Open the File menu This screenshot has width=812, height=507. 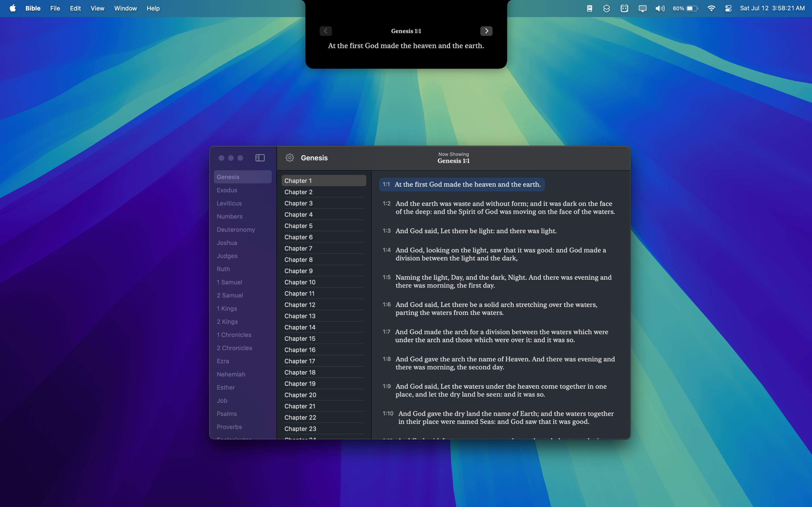[55, 8]
